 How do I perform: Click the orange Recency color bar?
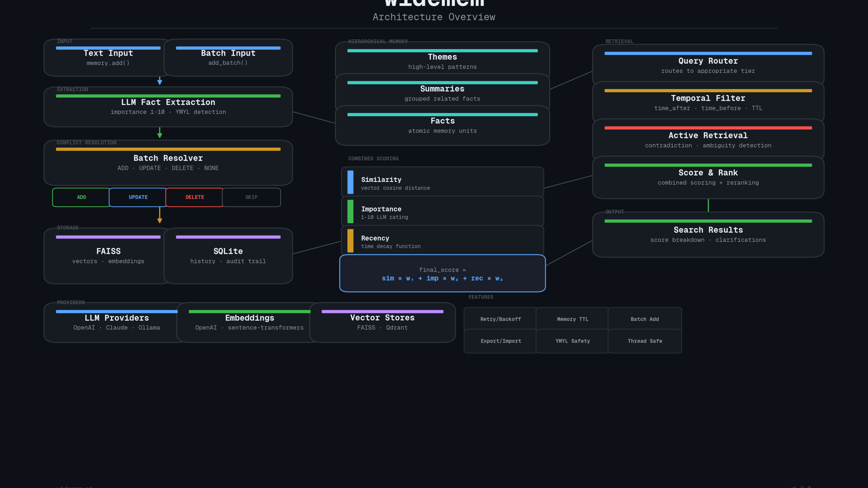[350, 241]
